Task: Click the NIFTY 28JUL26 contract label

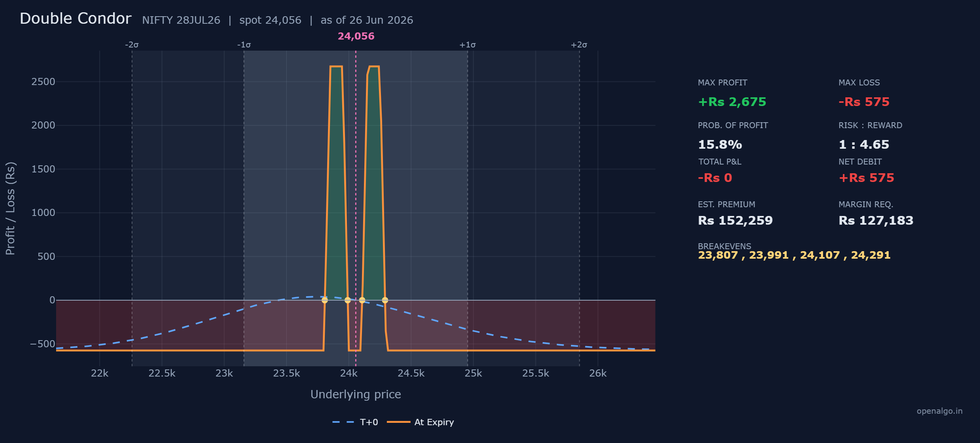Action: [x=181, y=20]
